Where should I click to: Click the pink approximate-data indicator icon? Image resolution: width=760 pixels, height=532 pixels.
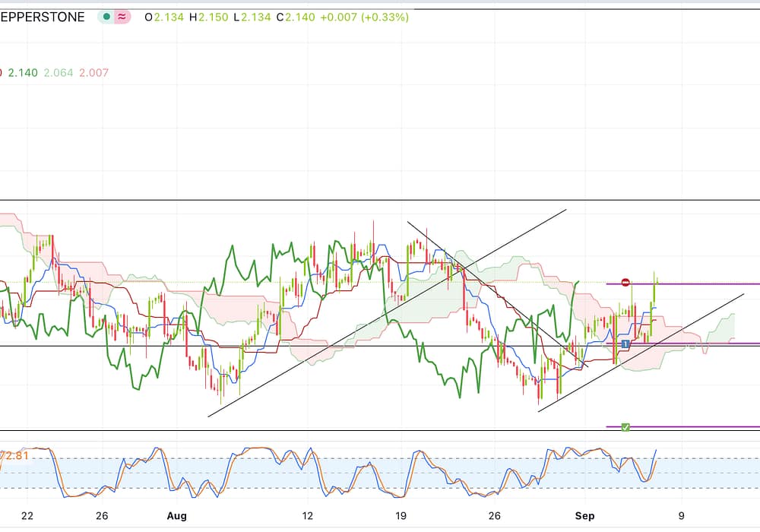tap(122, 17)
